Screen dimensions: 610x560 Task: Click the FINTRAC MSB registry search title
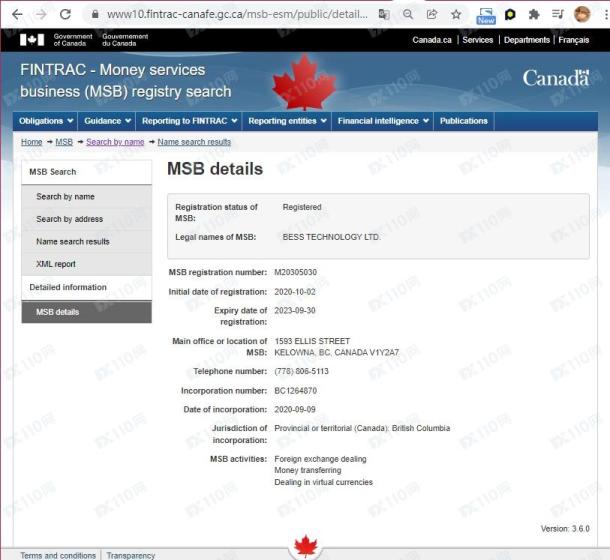(x=126, y=81)
